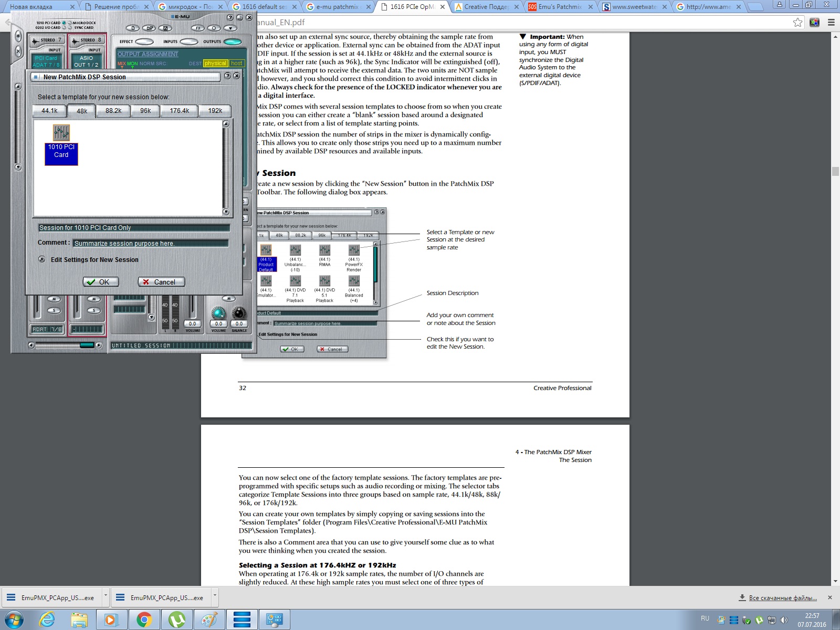Confirm the new session with OK

pyautogui.click(x=101, y=282)
